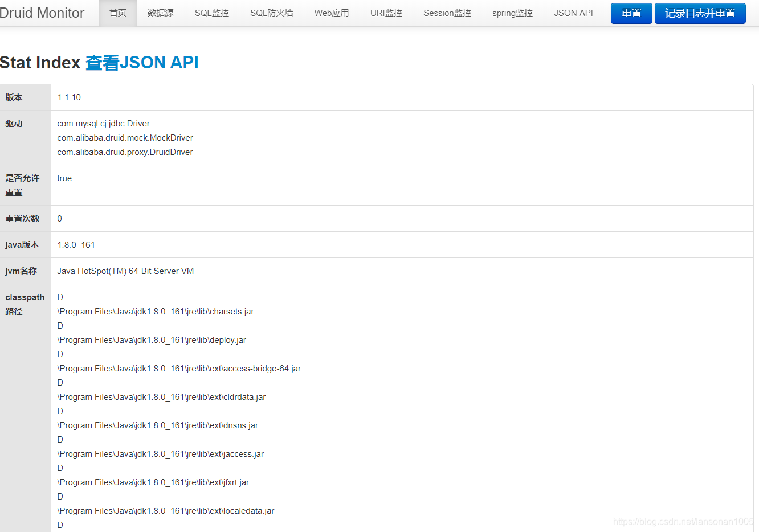The width and height of the screenshot is (759, 532).
Task: Select Java HotSpot(TM) 64-Bit Server VM text
Action: coord(125,271)
